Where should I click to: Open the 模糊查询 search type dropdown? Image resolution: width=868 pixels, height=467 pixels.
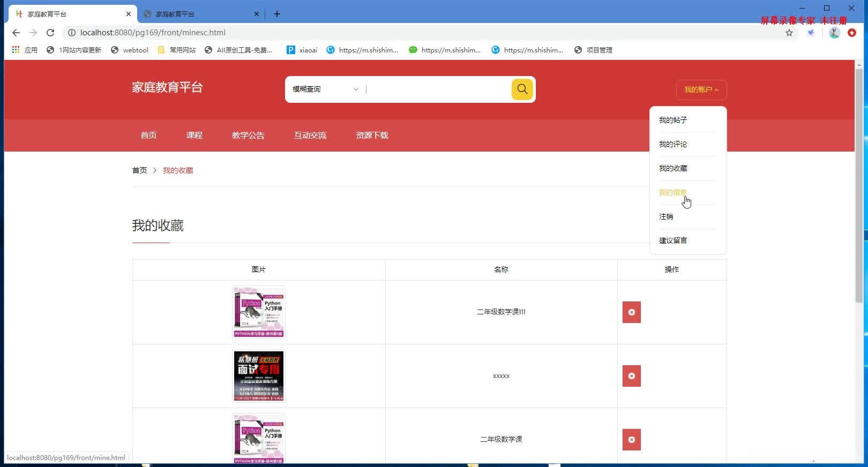pyautogui.click(x=325, y=89)
